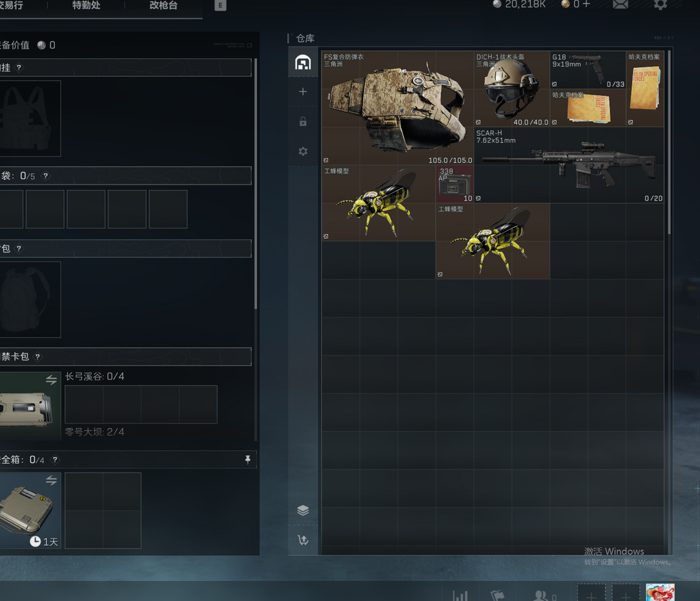Invite teammate in second plus slot

tap(626, 593)
